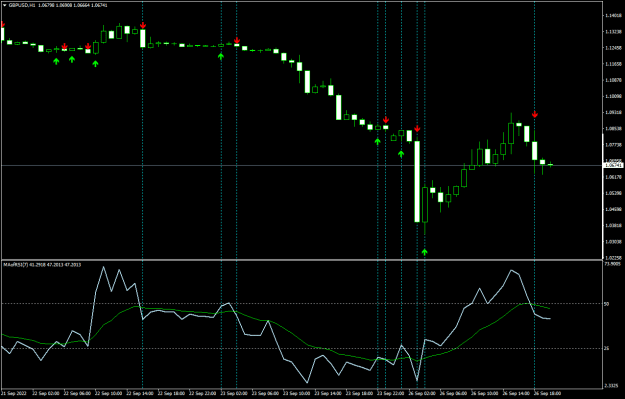Screen dimensions: 625x399
Task: Click the 21 Sep 2022 date label
Action: (x=14, y=393)
